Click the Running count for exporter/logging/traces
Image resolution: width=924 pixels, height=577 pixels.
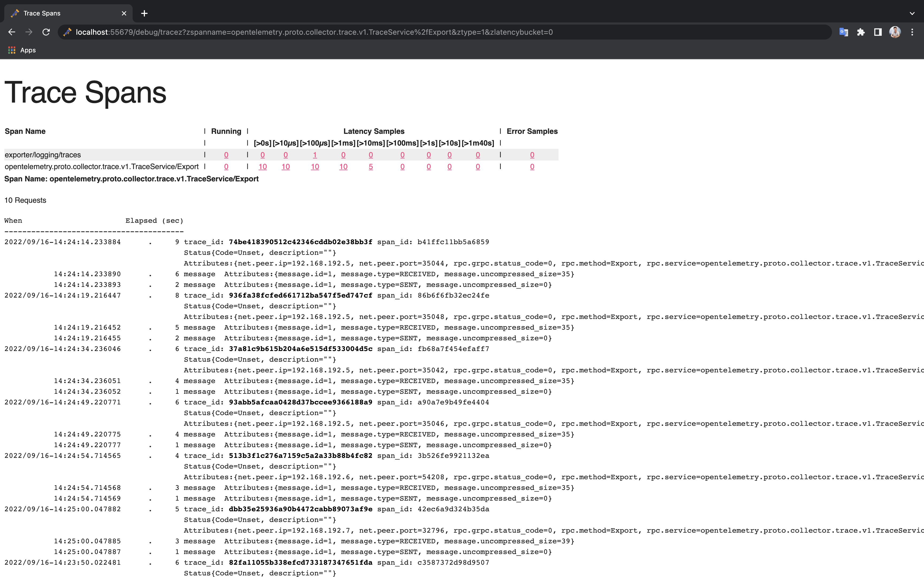tap(226, 155)
